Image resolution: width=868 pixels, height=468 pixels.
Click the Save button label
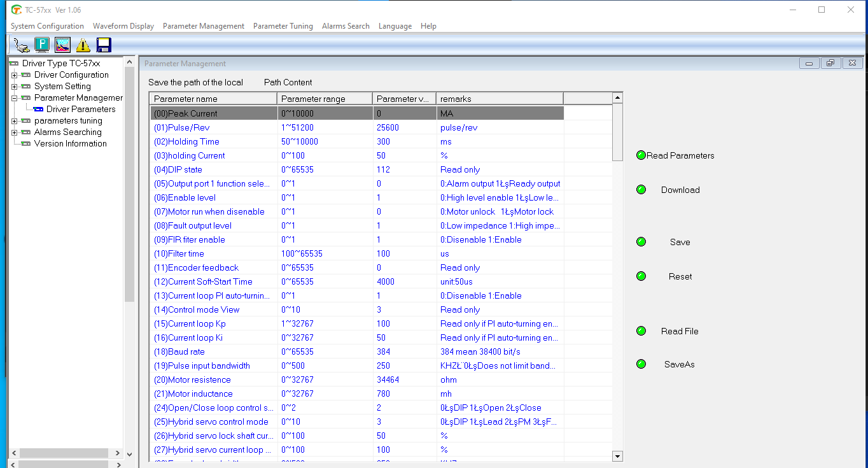pyautogui.click(x=680, y=242)
